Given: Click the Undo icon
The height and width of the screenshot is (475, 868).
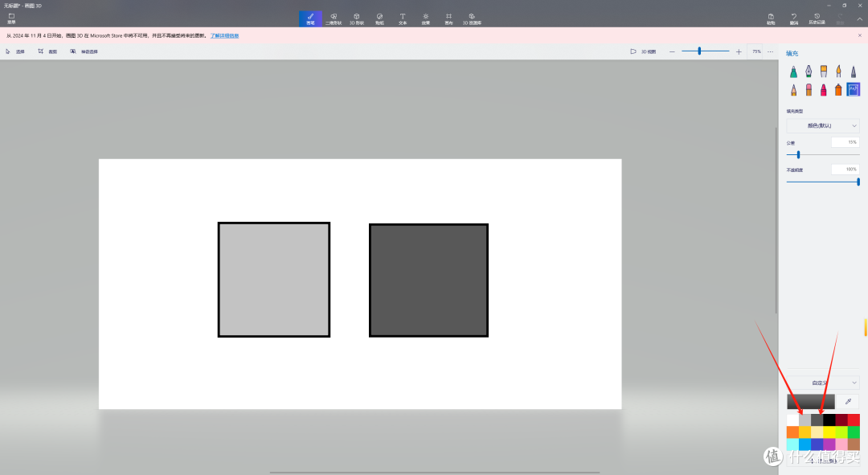Looking at the screenshot, I should 794,18.
